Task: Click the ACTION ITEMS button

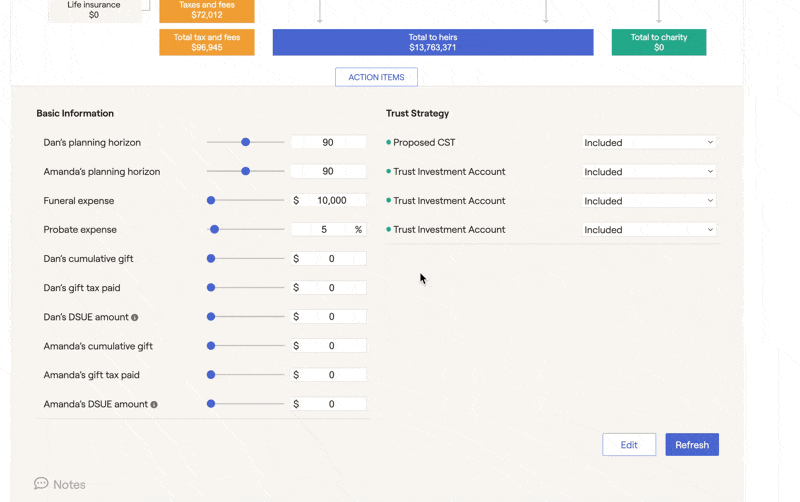Action: coord(376,77)
